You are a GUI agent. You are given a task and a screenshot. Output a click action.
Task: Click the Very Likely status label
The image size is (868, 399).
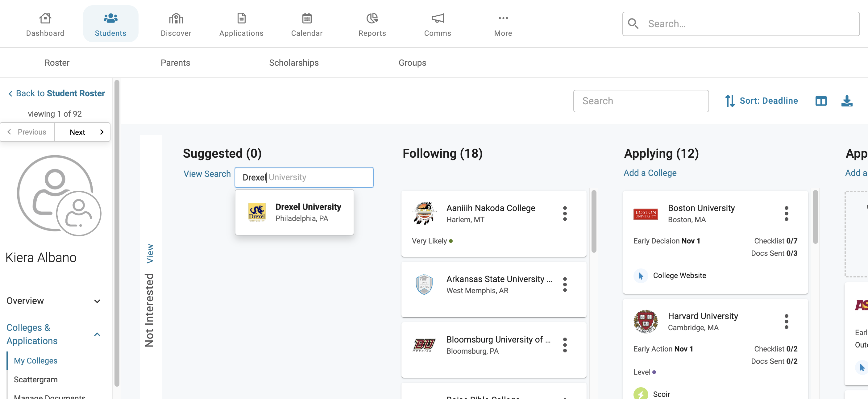[429, 241]
